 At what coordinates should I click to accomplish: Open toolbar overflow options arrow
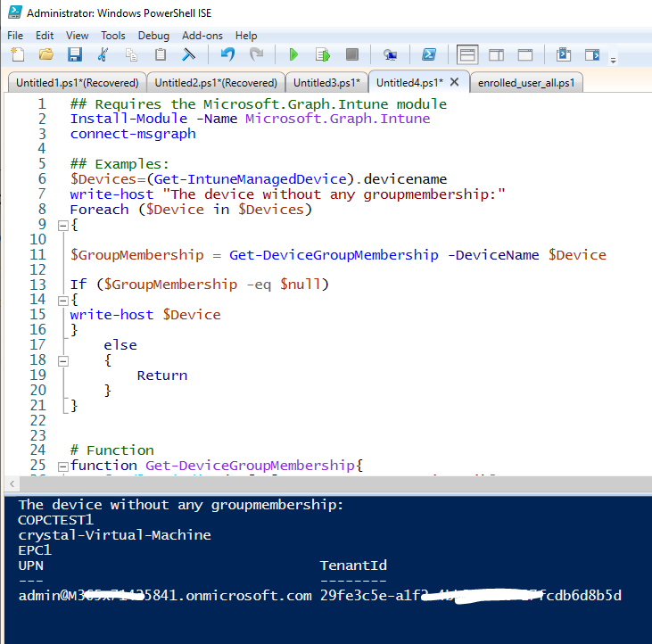[x=613, y=61]
